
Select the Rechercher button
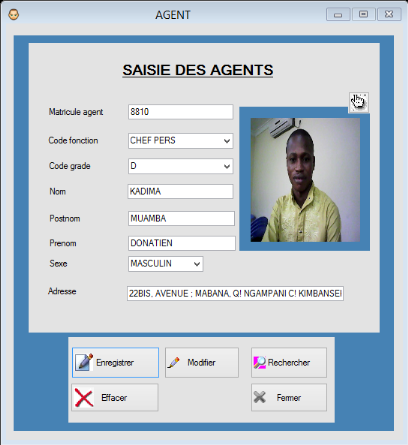[x=289, y=362]
